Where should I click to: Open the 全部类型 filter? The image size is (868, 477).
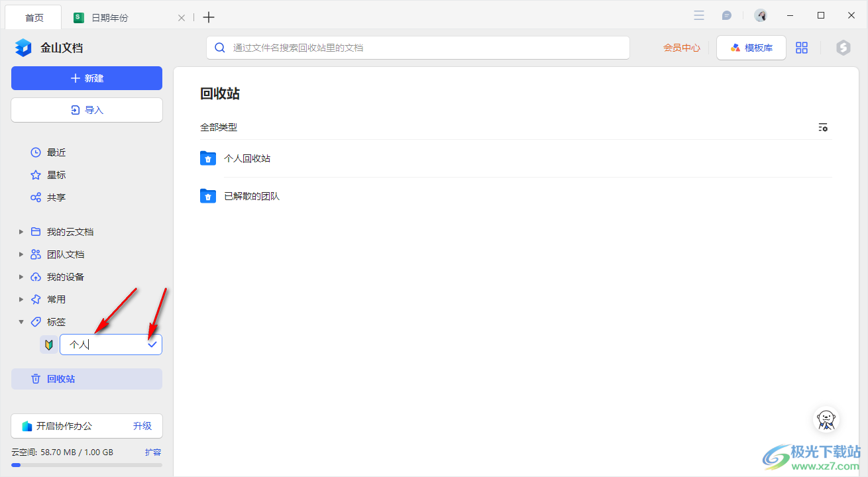tap(219, 127)
